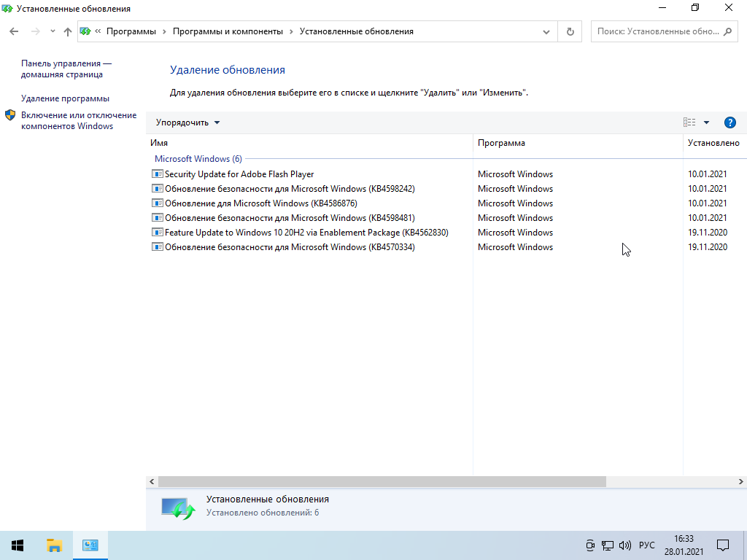Open Включение или отключение компонентов Windows
The width and height of the screenshot is (747, 560).
click(x=79, y=120)
